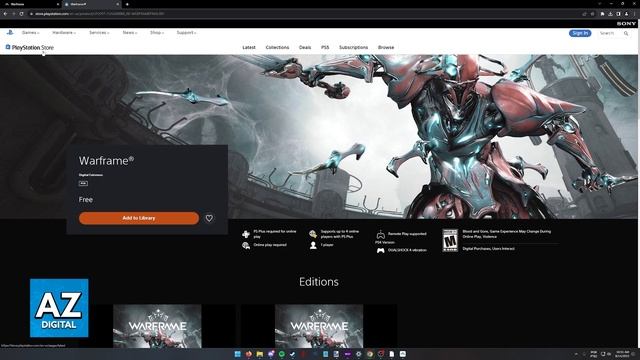Switch to the first browser tab
Screen dimensions: 640x360
(31, 4)
